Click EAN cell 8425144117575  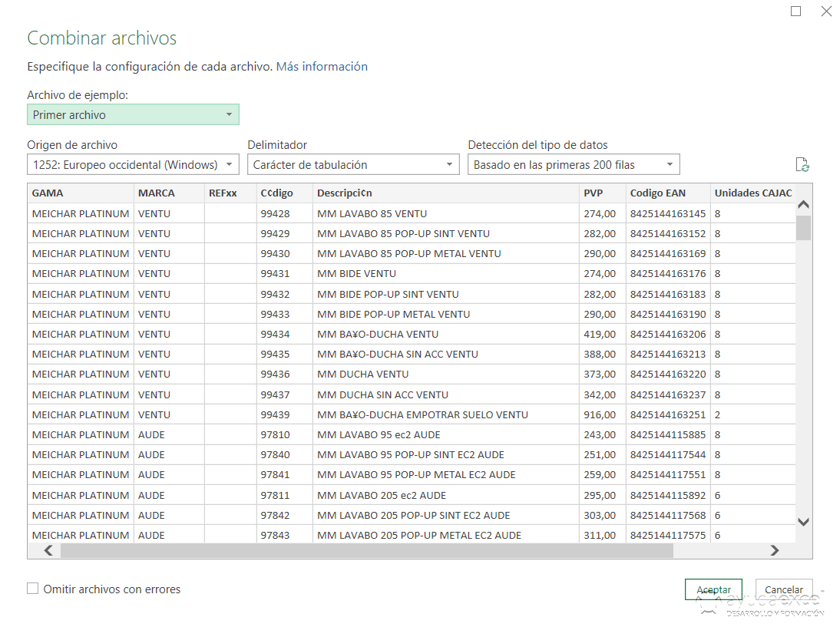tap(668, 534)
